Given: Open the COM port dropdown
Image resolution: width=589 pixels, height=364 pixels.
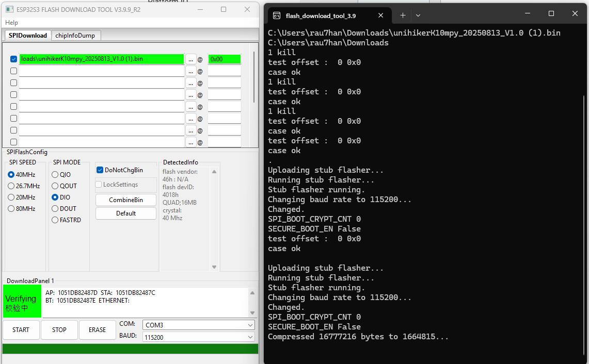Looking at the screenshot, I should pyautogui.click(x=199, y=325).
